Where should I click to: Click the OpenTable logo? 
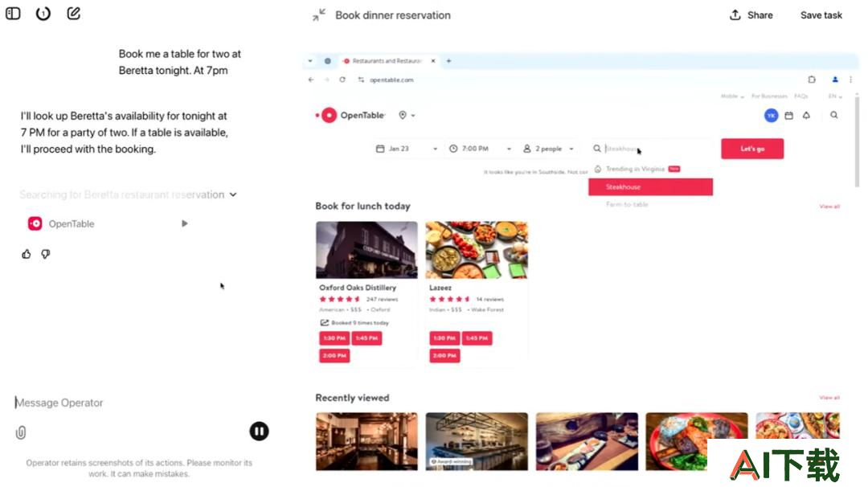(x=350, y=115)
